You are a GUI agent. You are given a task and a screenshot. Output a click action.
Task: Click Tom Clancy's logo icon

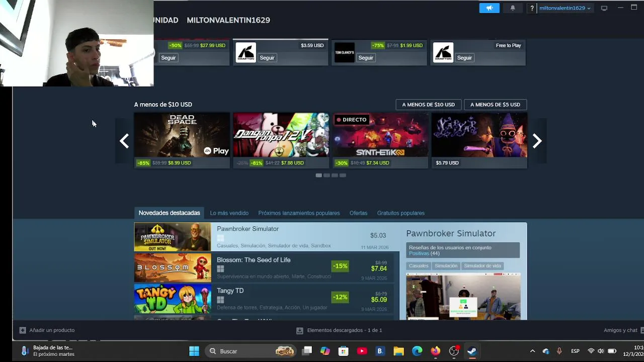tap(345, 53)
